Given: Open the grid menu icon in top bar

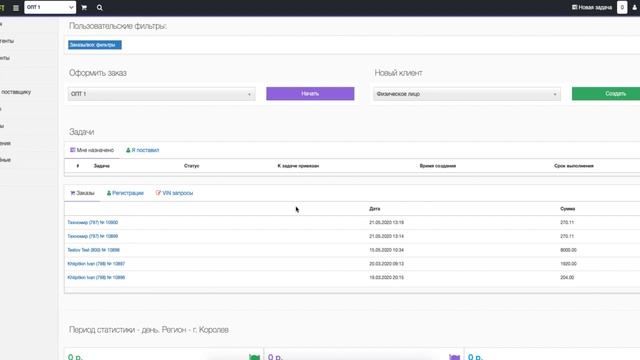Looking at the screenshot, I should (16, 8).
